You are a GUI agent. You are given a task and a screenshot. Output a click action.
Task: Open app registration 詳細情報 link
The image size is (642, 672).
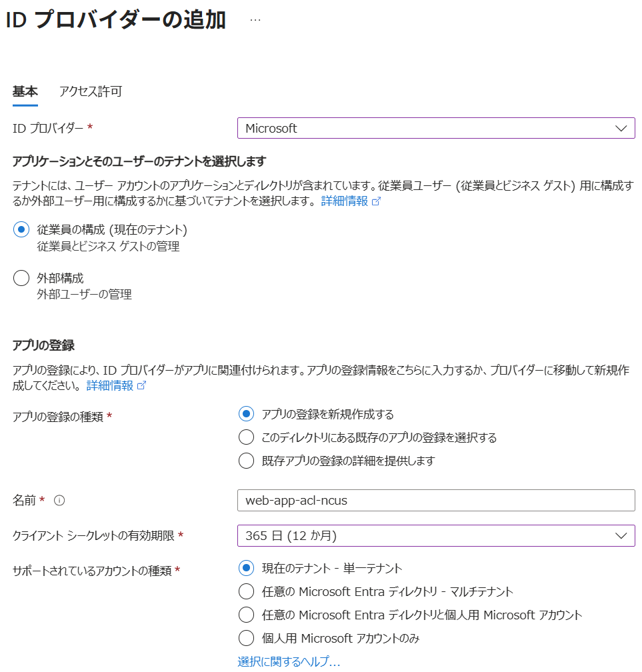pyautogui.click(x=110, y=386)
